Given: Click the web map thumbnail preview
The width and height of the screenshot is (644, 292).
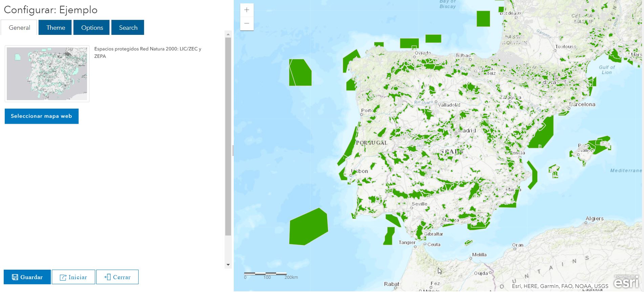Looking at the screenshot, I should point(47,74).
